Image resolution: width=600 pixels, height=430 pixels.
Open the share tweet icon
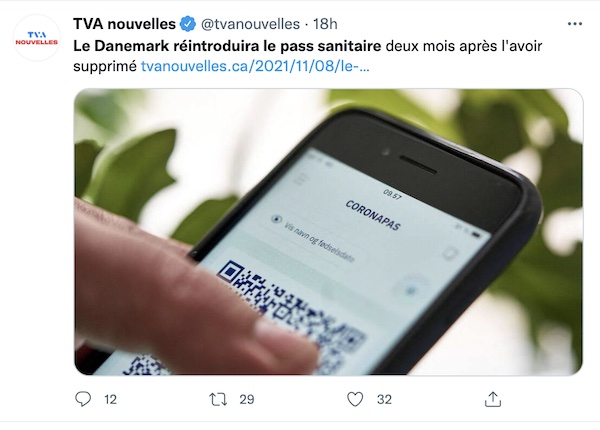[x=492, y=399]
